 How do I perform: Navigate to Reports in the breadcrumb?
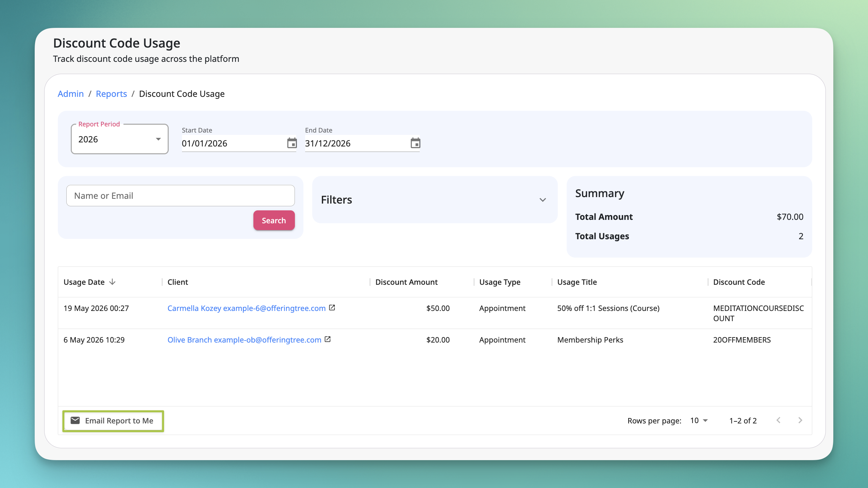[111, 94]
